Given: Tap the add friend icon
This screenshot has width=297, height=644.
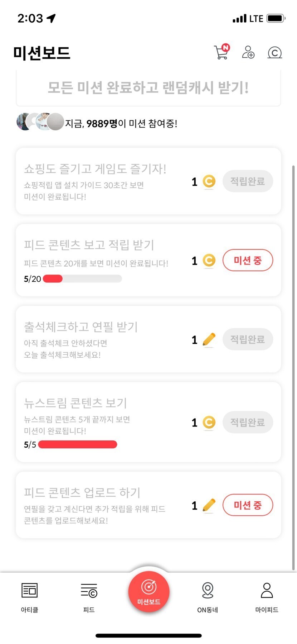Looking at the screenshot, I should tap(248, 52).
